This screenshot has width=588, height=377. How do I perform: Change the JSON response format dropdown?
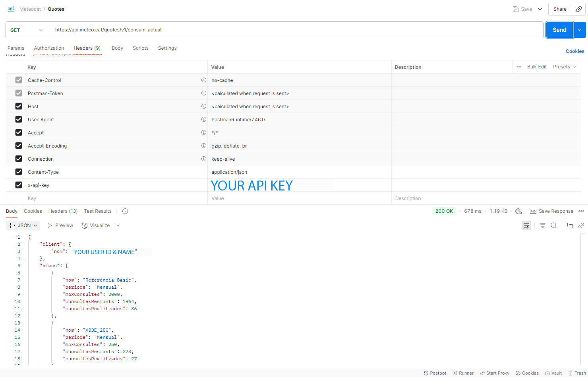[23, 225]
